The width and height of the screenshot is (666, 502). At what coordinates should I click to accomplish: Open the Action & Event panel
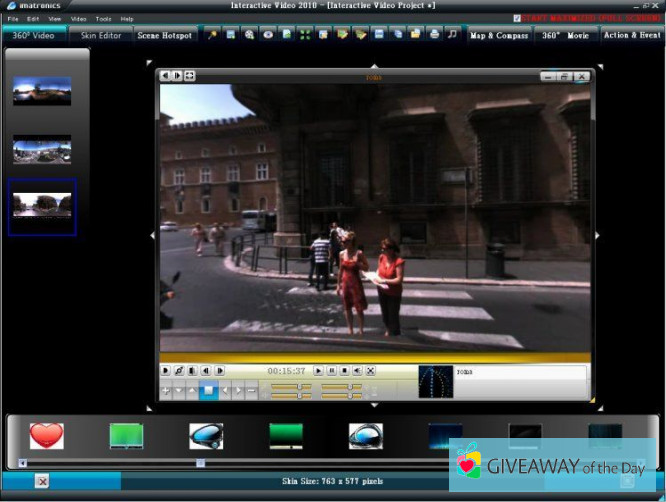point(631,35)
